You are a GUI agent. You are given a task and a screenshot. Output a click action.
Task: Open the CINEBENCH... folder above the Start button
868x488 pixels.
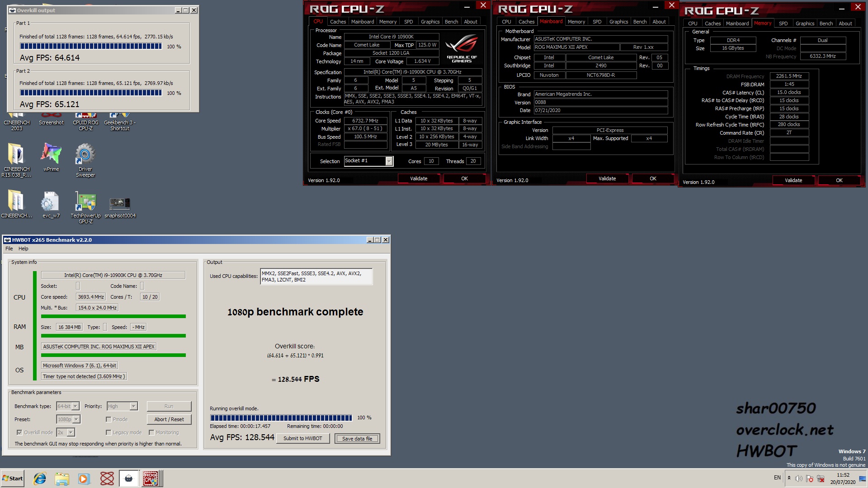click(x=17, y=203)
